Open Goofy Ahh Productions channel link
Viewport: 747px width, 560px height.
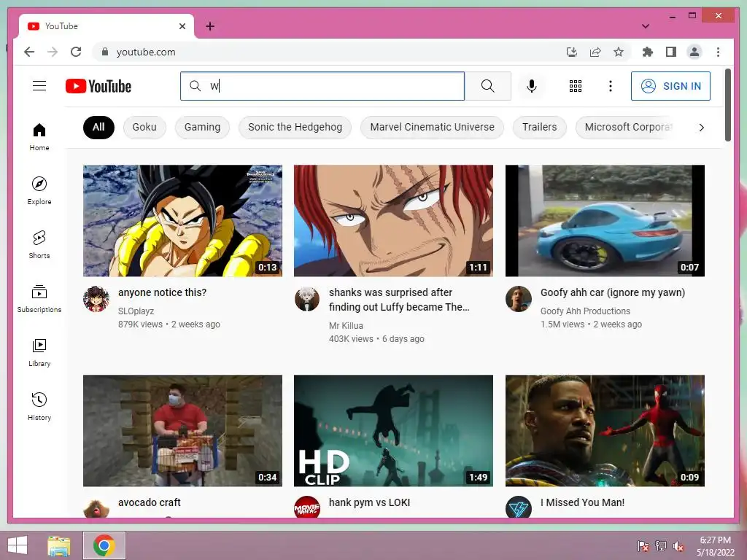click(585, 311)
